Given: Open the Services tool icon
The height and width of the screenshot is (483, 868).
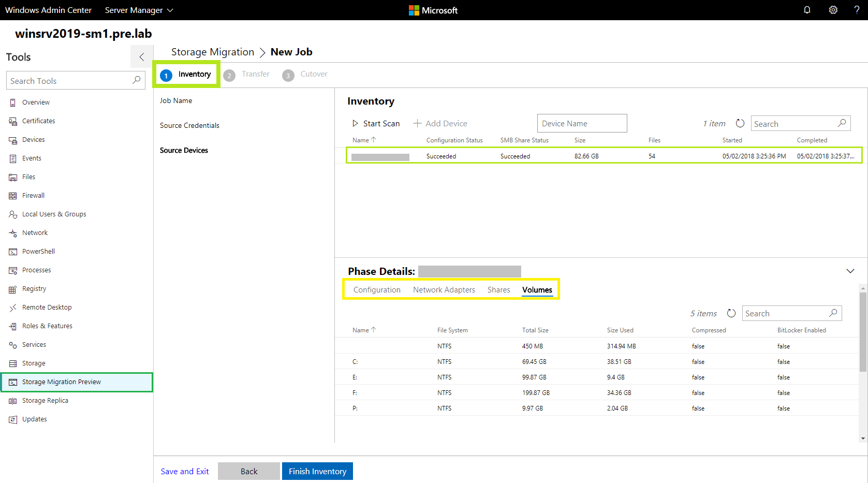Looking at the screenshot, I should point(13,345).
